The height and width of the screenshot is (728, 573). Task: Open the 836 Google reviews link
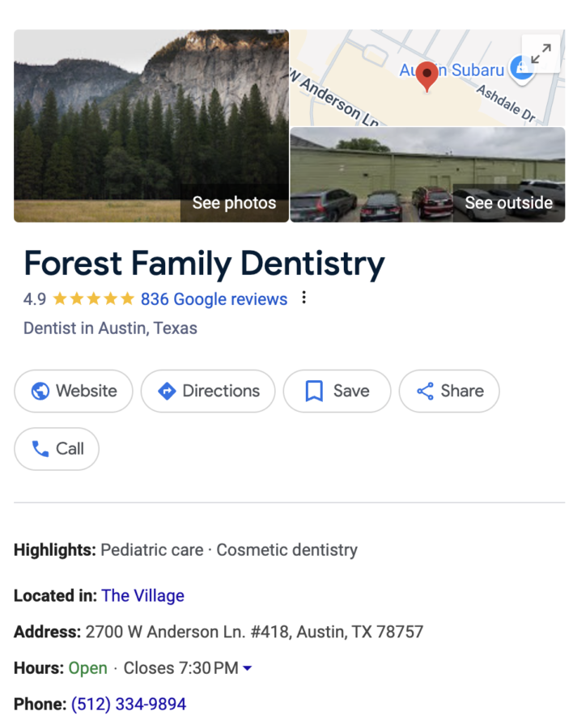[x=214, y=299]
